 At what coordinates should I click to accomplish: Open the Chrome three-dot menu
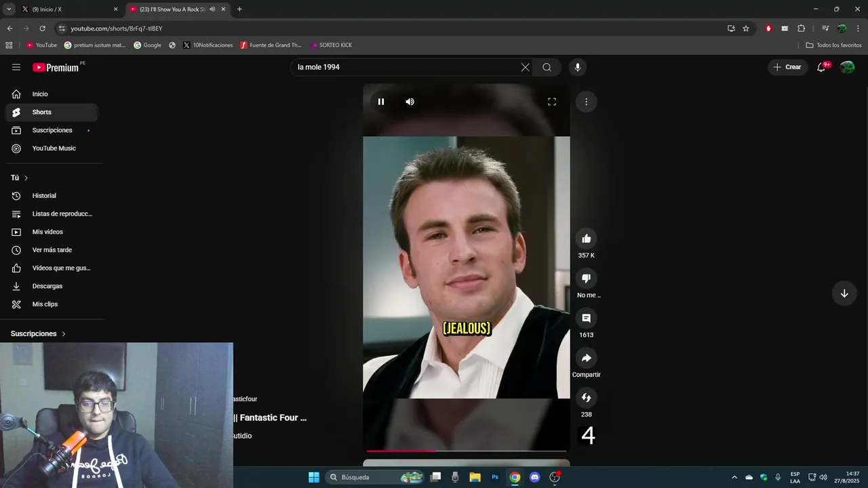pos(859,28)
